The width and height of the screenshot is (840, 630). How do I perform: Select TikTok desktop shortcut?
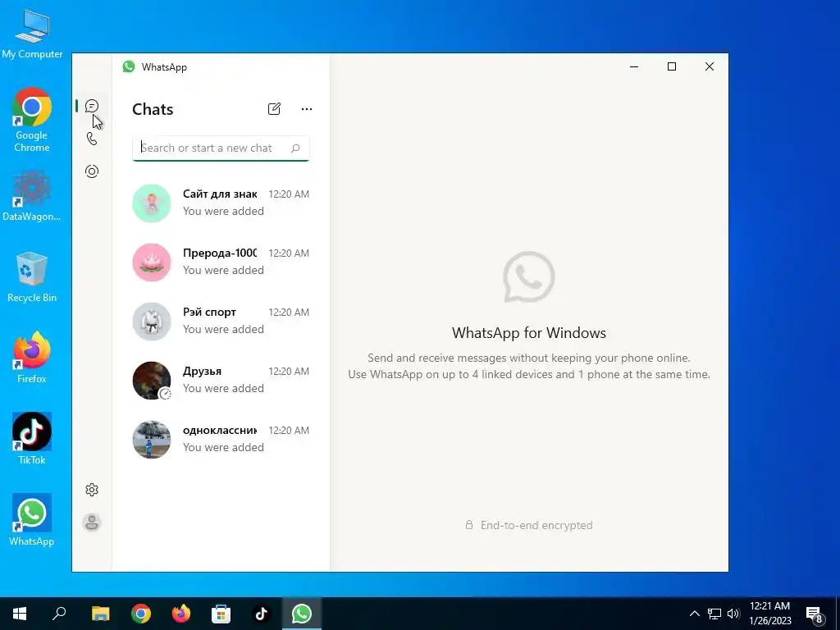(32, 438)
